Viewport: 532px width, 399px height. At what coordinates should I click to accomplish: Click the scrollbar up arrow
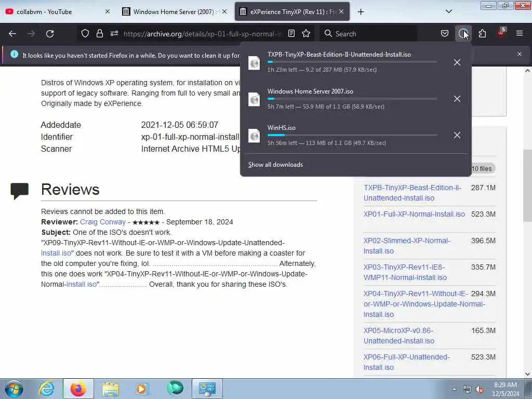coord(527,71)
